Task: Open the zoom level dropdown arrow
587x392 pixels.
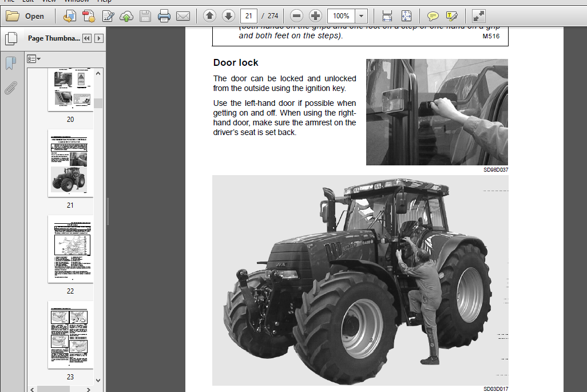Action: click(x=361, y=15)
